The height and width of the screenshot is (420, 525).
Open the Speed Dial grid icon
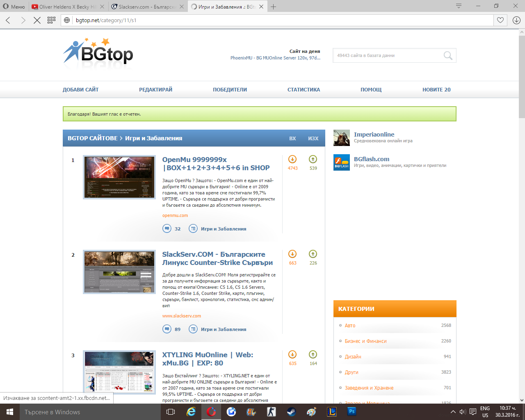(x=51, y=20)
